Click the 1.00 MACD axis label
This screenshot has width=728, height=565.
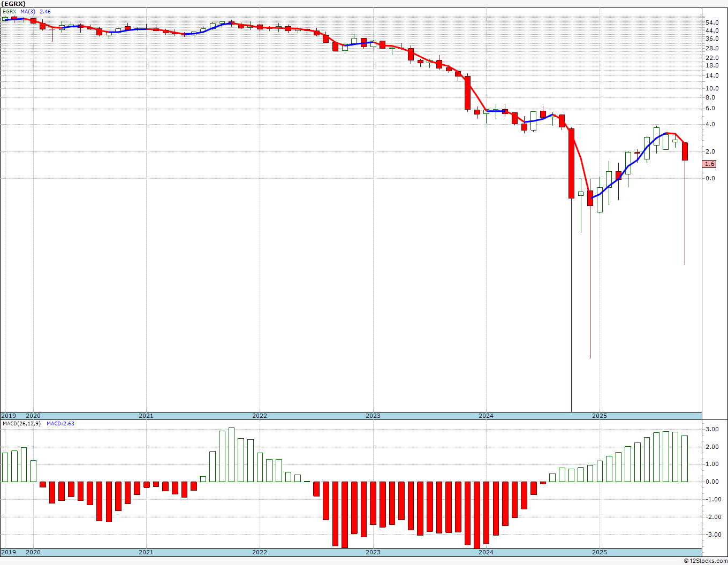[711, 464]
